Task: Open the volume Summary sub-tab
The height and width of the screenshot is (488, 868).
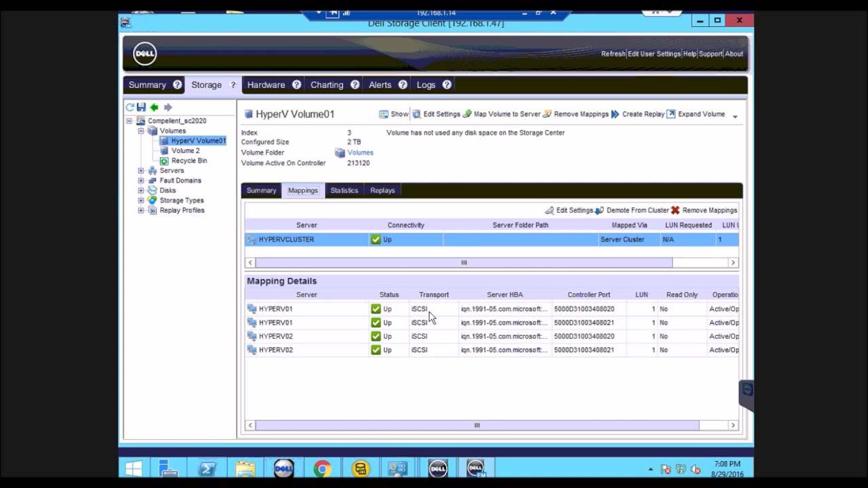Action: tap(261, 190)
